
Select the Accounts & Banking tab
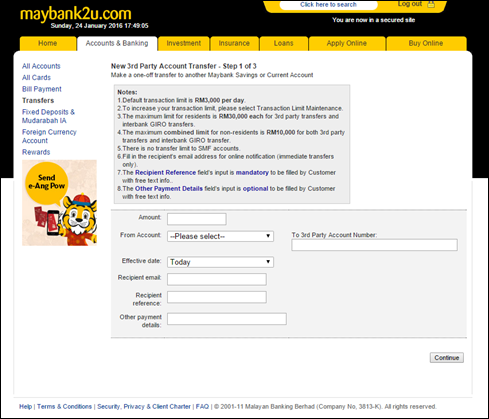tap(117, 43)
